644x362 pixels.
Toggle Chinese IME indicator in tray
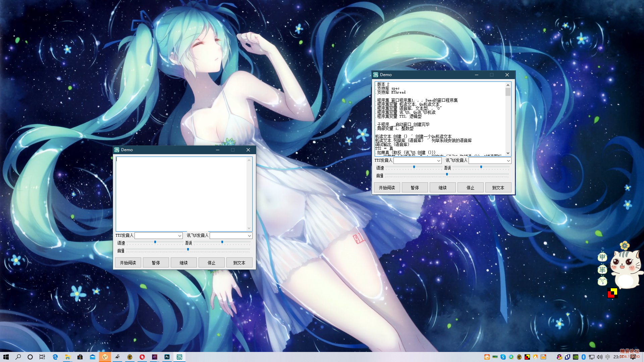tap(608, 357)
